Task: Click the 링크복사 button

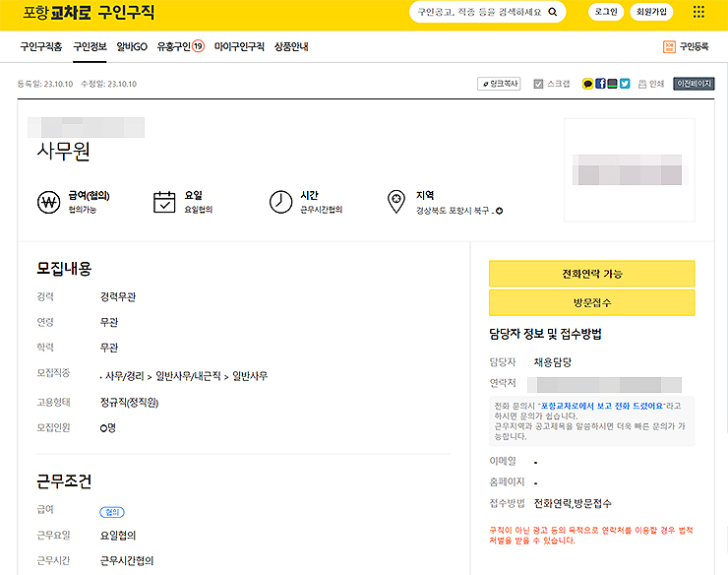Action: tap(499, 84)
